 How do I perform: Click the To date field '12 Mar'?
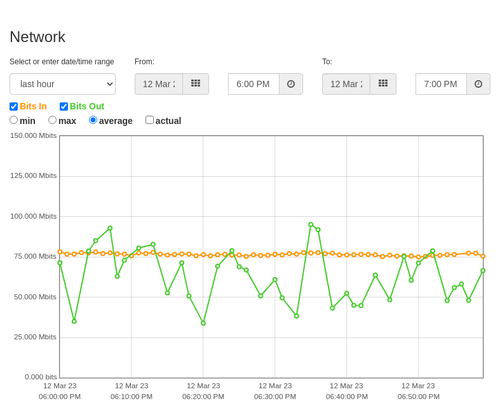tap(346, 84)
